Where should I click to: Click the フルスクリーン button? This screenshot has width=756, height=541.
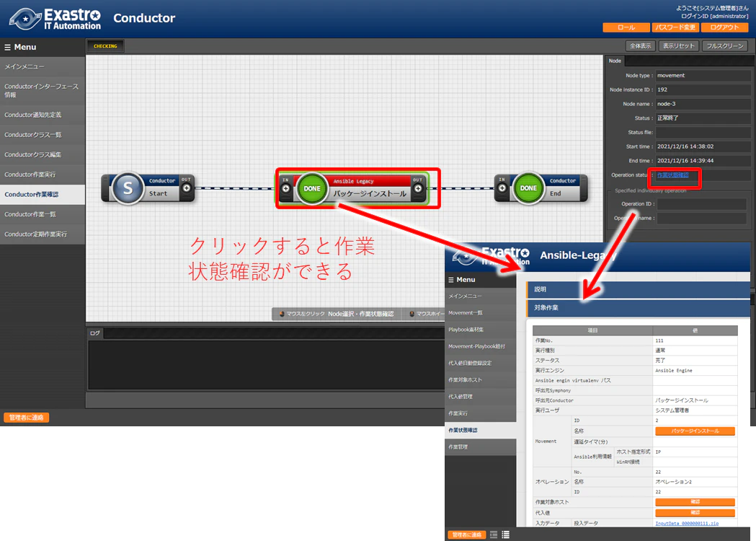click(725, 46)
